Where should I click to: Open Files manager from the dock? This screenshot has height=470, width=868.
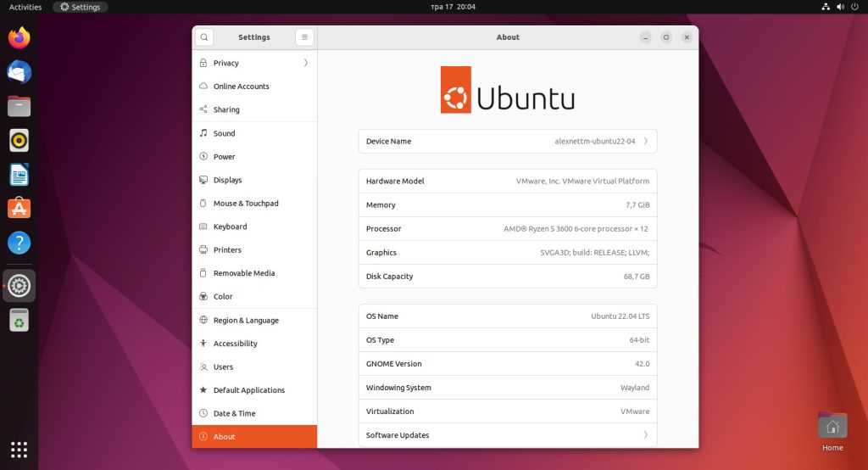click(x=19, y=106)
